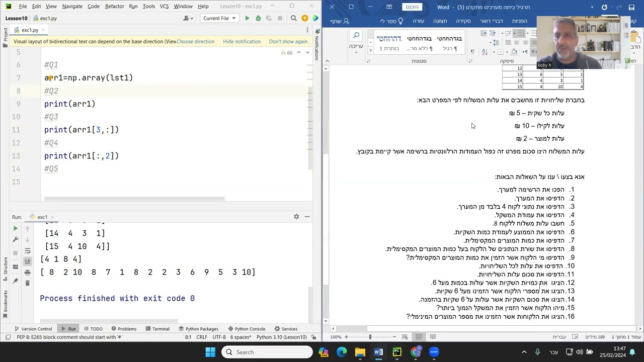
Task: Open the Python Packages tab
Action: coord(198,329)
